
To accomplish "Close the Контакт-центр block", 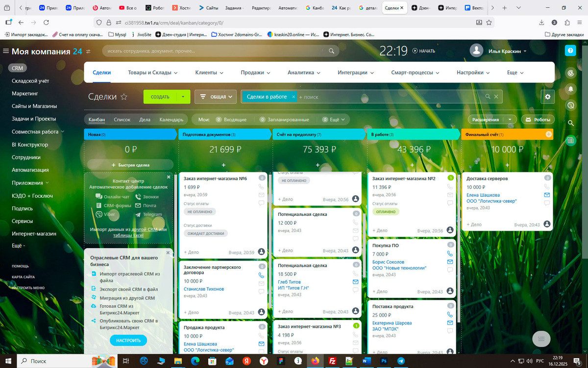I will coord(169,177).
